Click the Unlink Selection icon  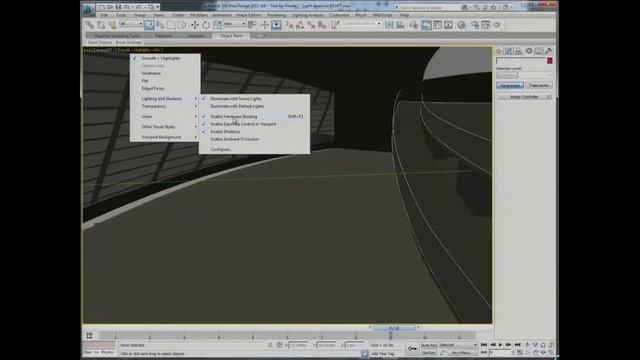[101, 25]
